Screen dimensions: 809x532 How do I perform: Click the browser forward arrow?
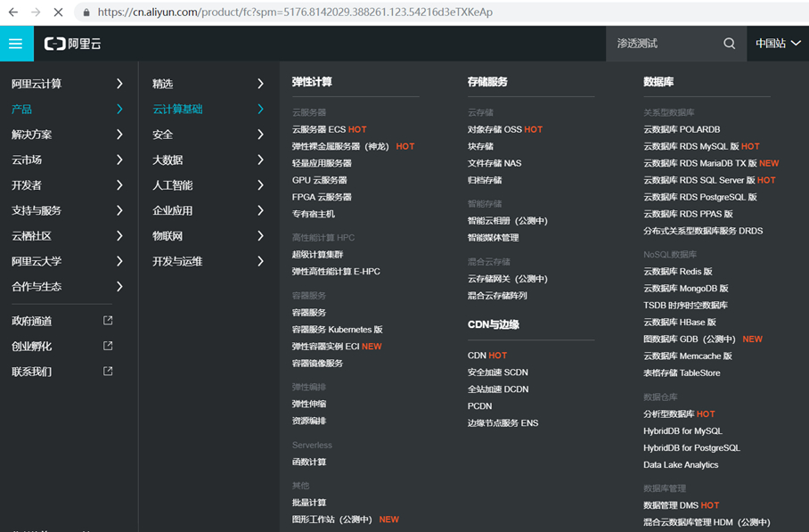tap(36, 12)
